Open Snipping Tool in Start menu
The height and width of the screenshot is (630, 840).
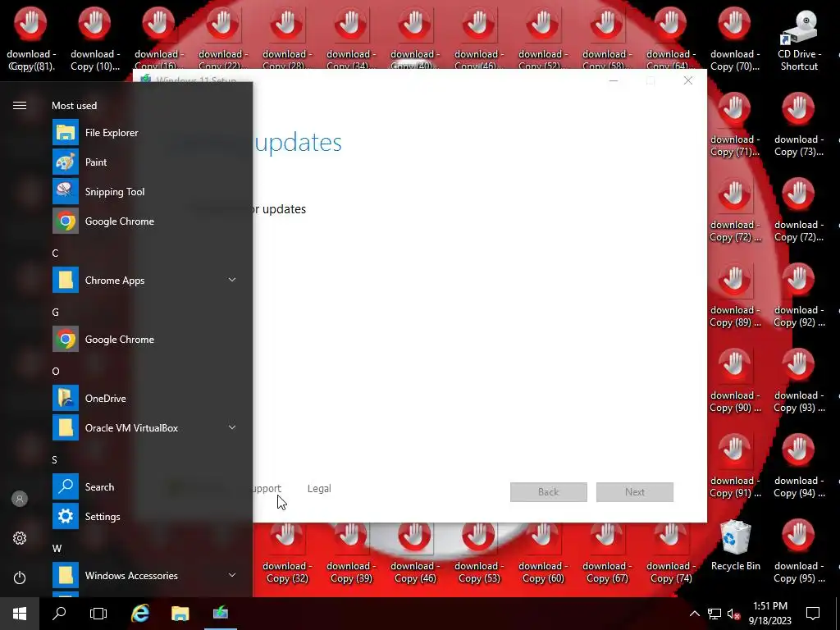144,192
